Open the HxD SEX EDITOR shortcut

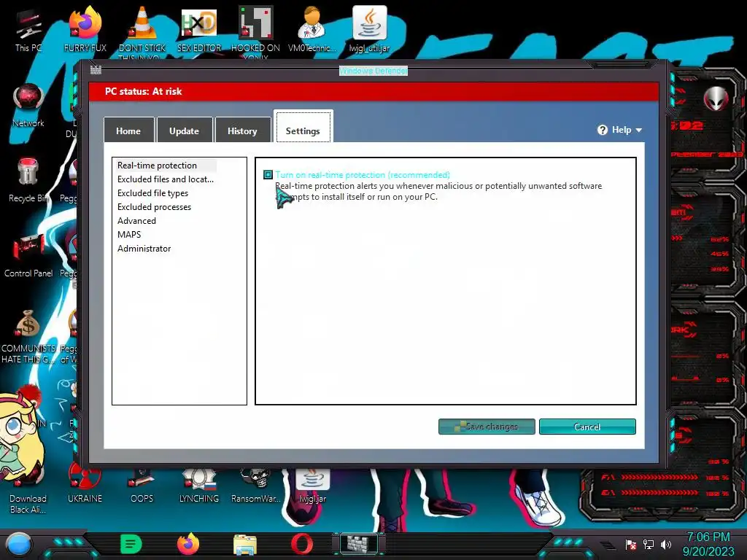tap(199, 29)
